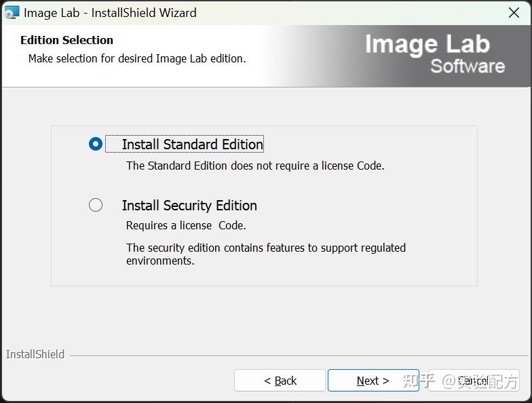Click the Image Lab installer title bar icon
This screenshot has height=403, width=532.
click(12, 12)
